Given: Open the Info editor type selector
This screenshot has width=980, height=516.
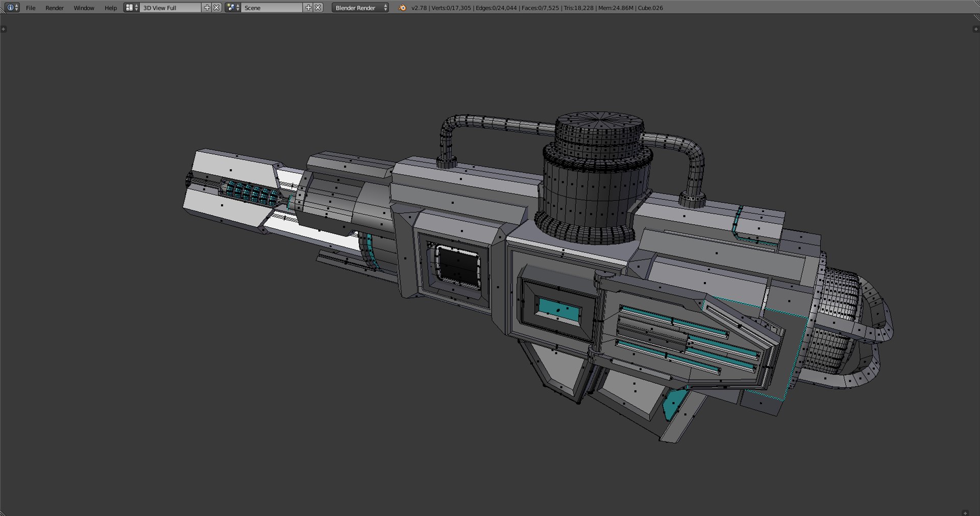Looking at the screenshot, I should (12, 8).
